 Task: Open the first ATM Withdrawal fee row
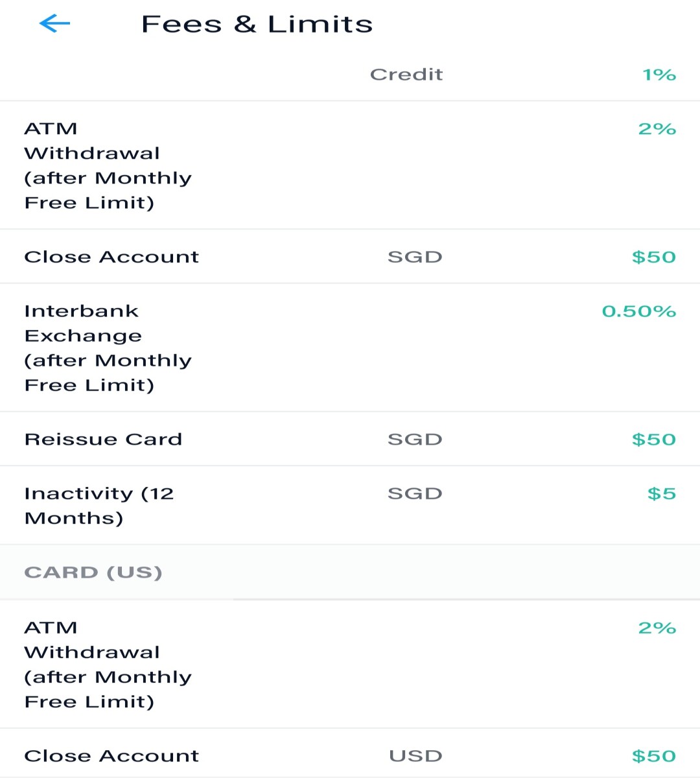pos(350,165)
